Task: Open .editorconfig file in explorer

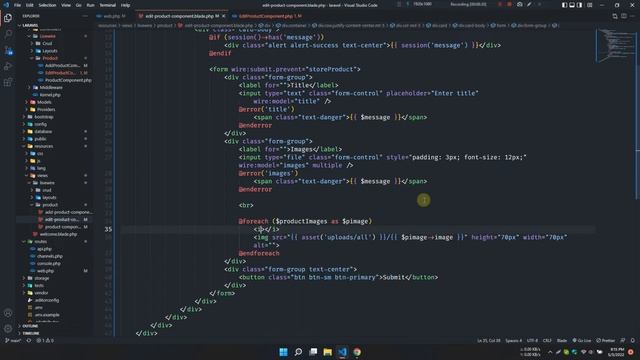Action: pos(47,300)
